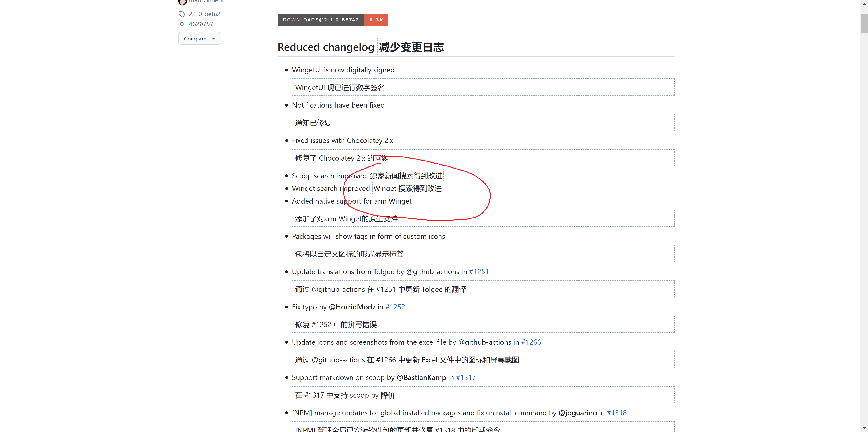
Task: Click the @HorridModz username mention
Action: coord(352,307)
